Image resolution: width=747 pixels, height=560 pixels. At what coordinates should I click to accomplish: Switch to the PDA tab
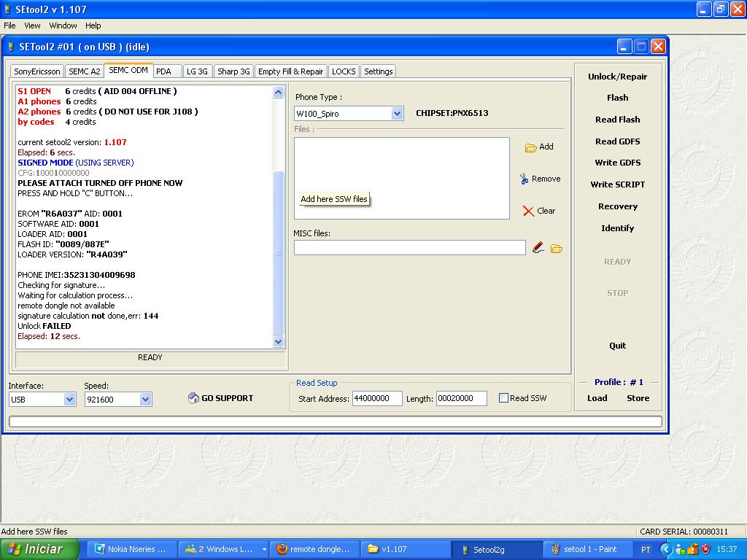pyautogui.click(x=167, y=71)
